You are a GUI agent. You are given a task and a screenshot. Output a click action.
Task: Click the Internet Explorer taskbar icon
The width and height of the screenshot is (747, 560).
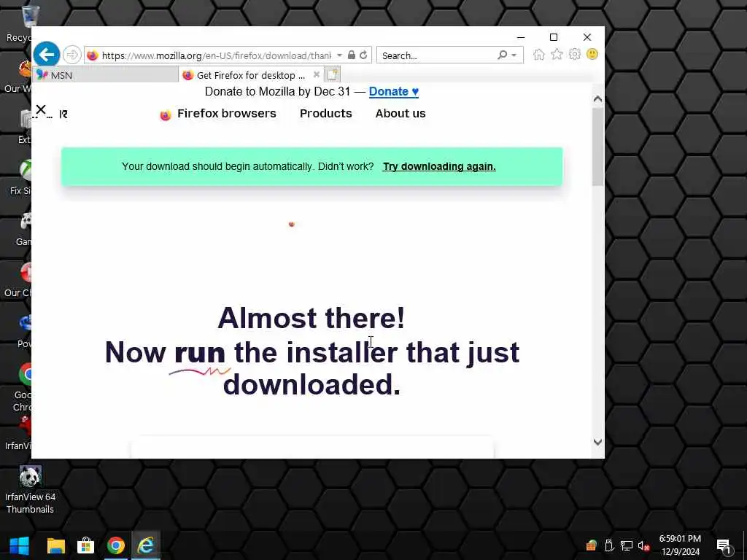(146, 545)
